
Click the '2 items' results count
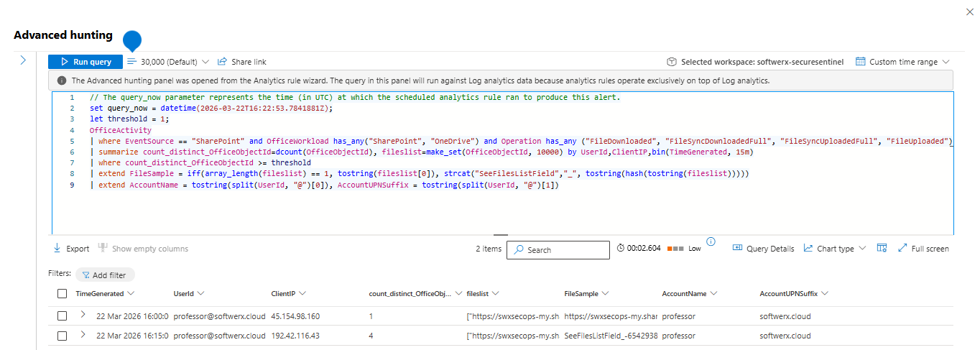[489, 249]
